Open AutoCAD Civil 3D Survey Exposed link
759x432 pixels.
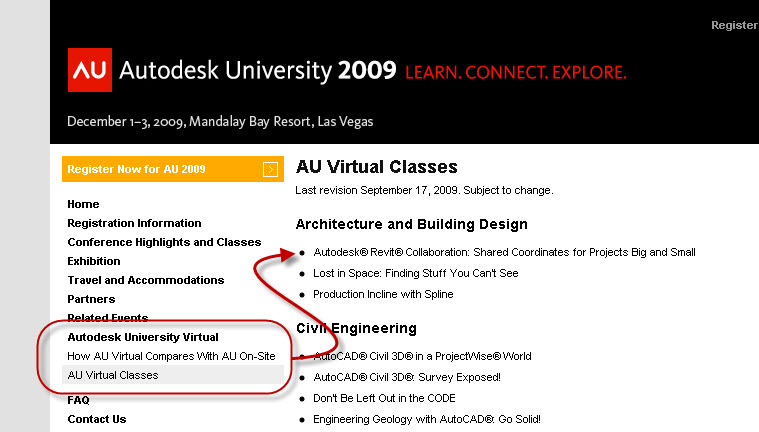(x=406, y=377)
